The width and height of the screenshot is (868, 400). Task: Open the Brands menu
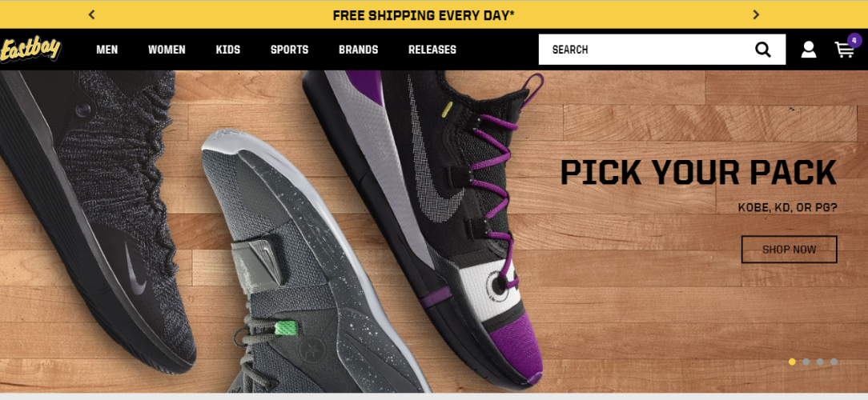358,50
